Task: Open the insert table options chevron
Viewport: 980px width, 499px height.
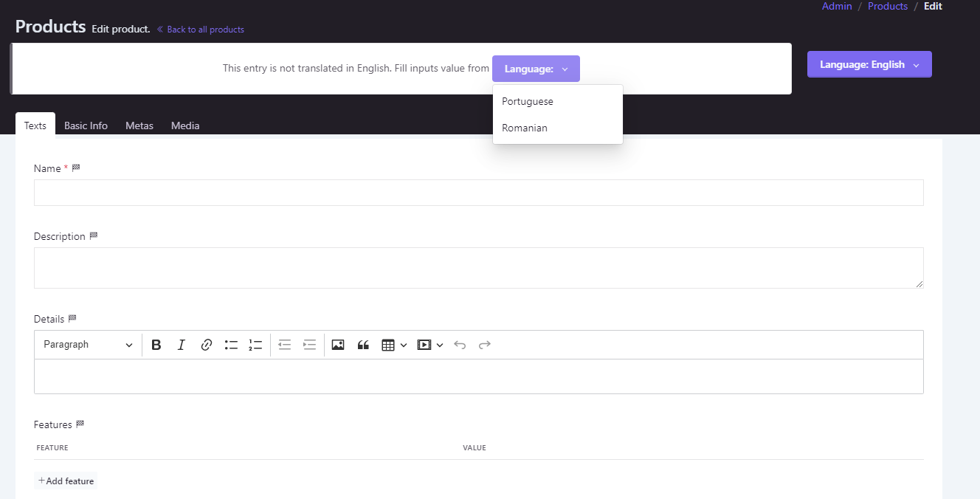Action: 404,344
